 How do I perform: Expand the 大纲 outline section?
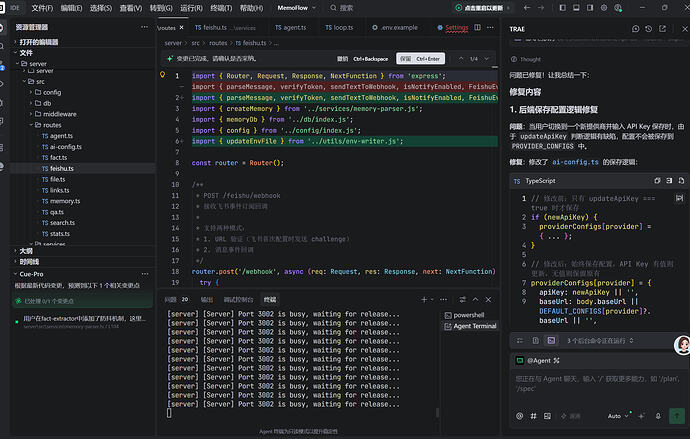pos(26,251)
